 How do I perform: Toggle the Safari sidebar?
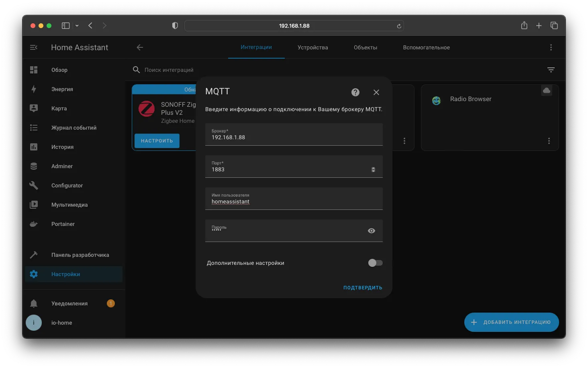pos(66,26)
